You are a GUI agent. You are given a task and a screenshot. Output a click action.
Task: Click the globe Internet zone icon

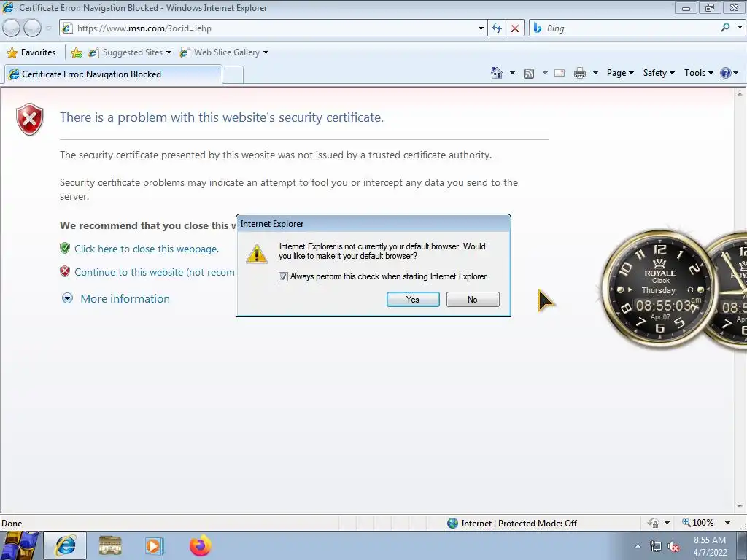(x=452, y=523)
